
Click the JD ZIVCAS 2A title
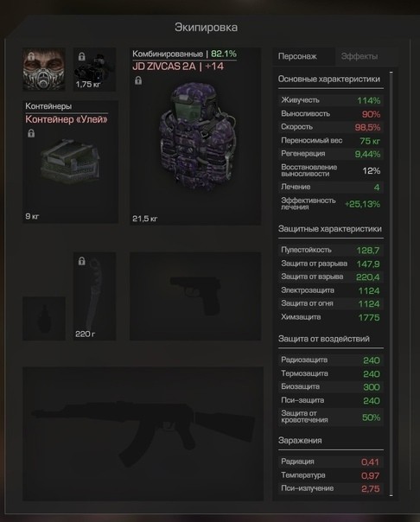164,67
